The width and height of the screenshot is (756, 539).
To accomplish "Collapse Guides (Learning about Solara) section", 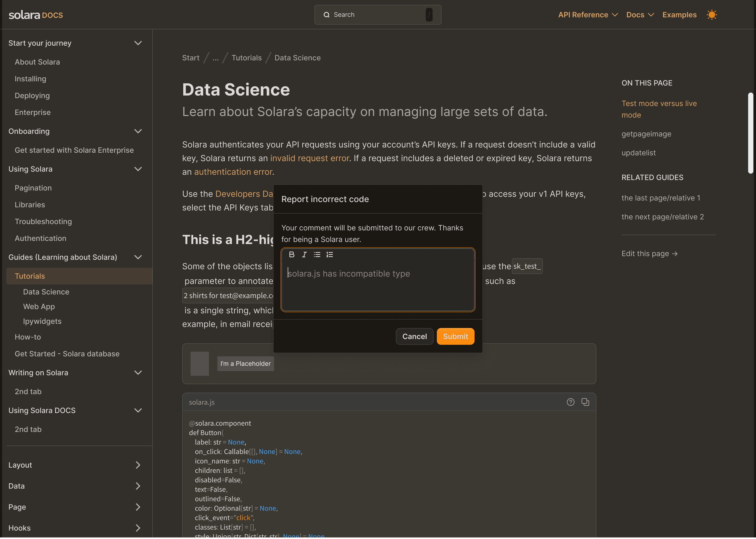I will [138, 257].
